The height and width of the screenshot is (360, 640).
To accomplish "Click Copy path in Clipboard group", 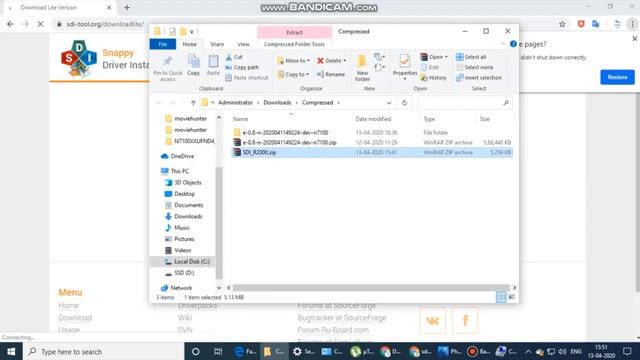I will tap(242, 67).
